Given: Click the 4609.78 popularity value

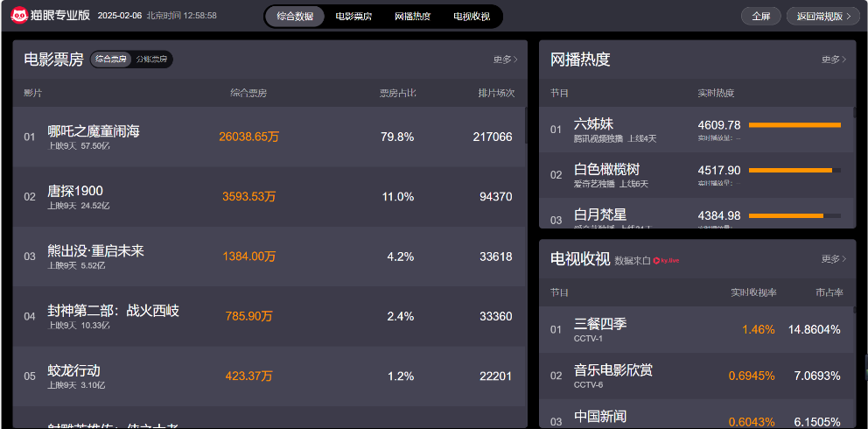Looking at the screenshot, I should point(719,125).
